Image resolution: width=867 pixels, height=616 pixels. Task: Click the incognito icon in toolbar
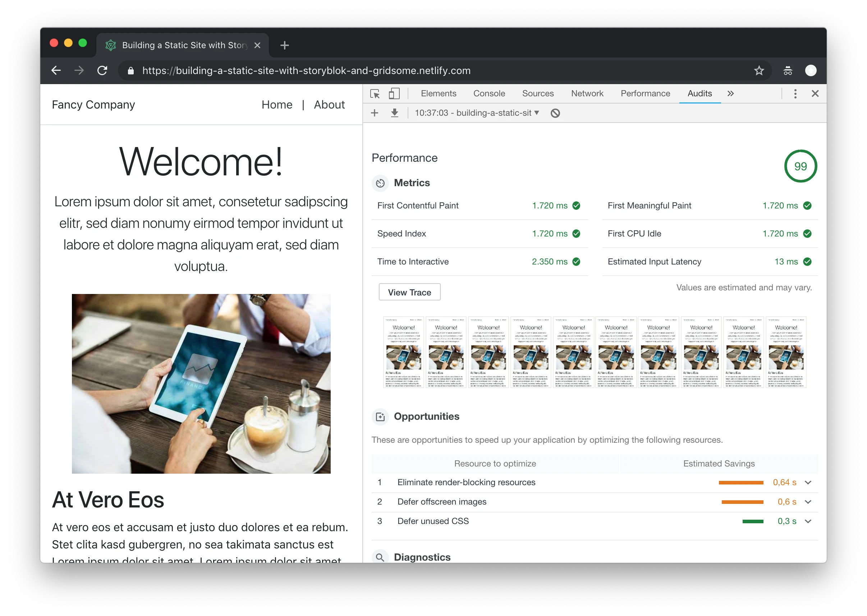click(x=788, y=70)
